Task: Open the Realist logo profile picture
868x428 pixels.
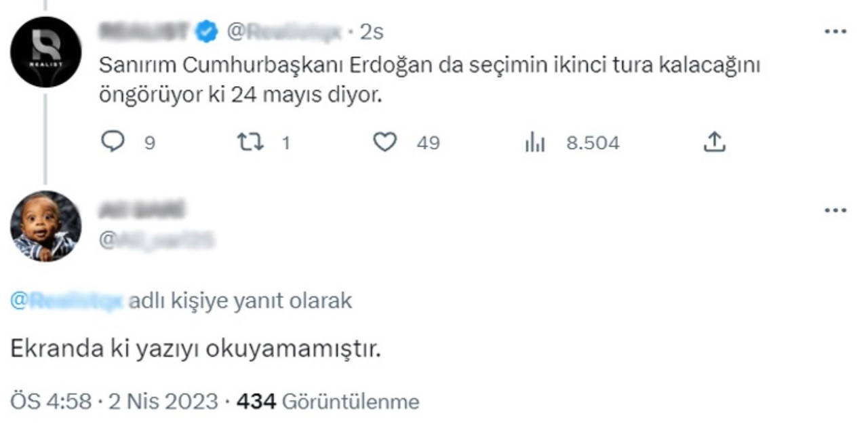Action: coord(46,52)
